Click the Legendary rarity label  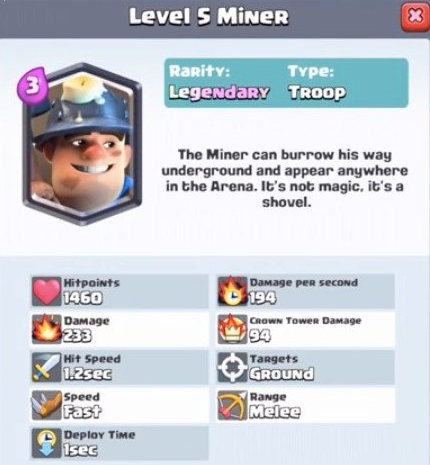[219, 92]
